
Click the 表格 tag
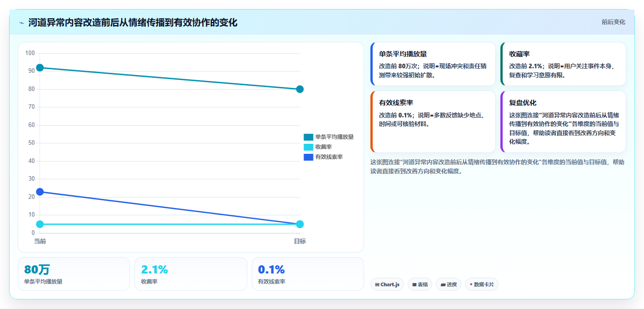coord(419,284)
